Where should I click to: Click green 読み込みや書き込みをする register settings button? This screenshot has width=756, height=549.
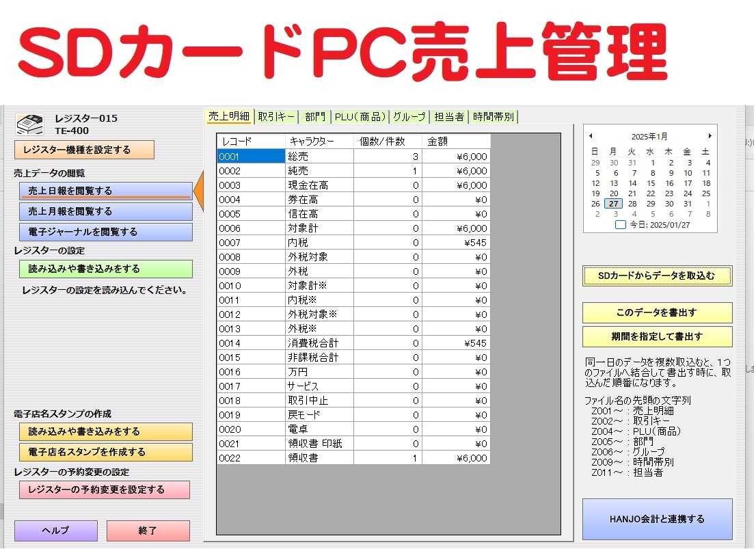tap(106, 269)
